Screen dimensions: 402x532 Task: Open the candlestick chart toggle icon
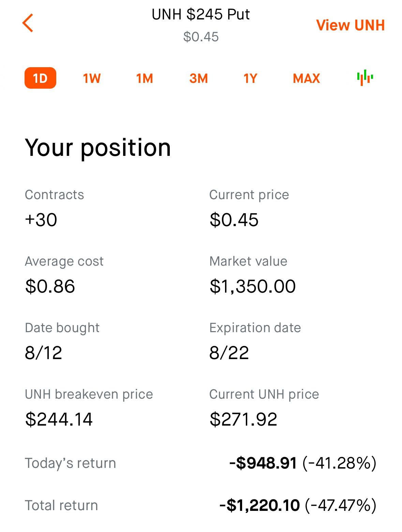tap(365, 78)
